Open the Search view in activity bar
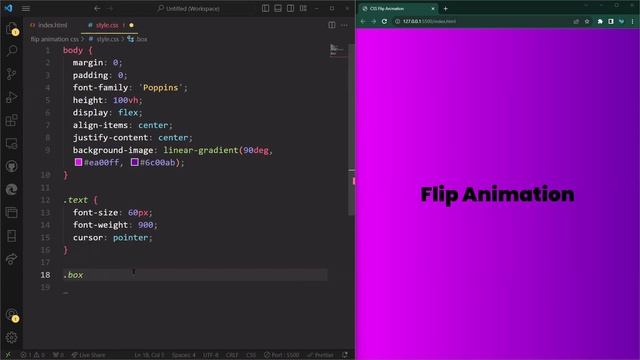Image resolution: width=640 pixels, height=360 pixels. click(x=12, y=51)
